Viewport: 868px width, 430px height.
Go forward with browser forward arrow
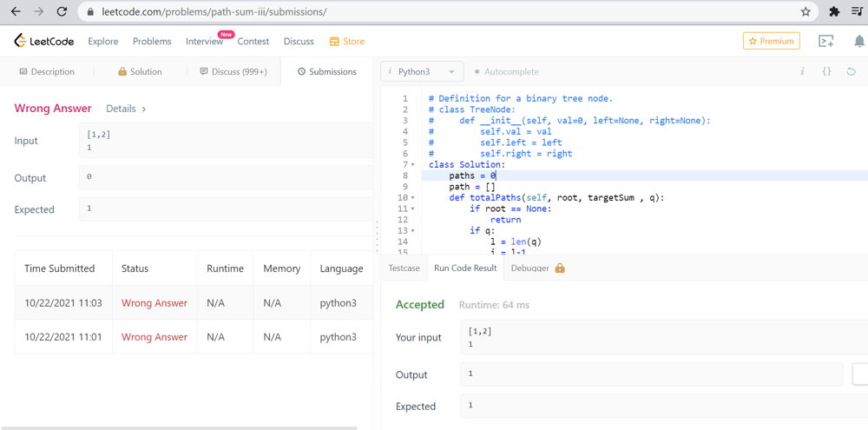(39, 11)
